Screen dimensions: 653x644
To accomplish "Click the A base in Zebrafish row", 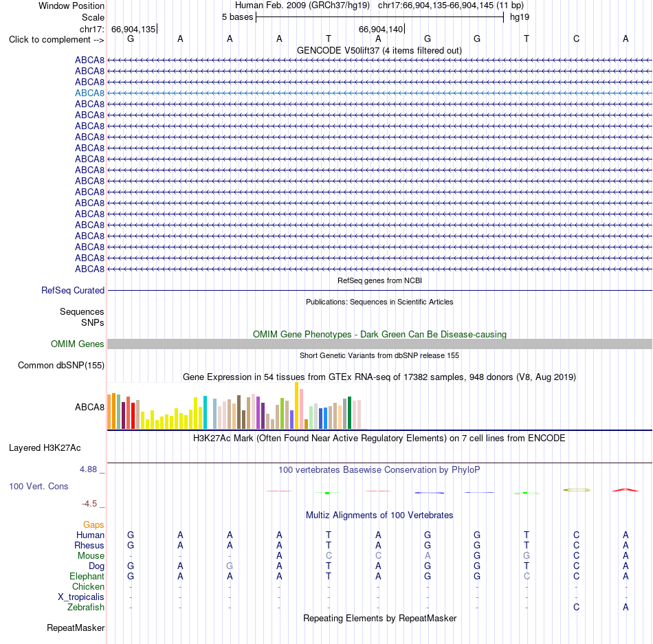I will click(626, 608).
